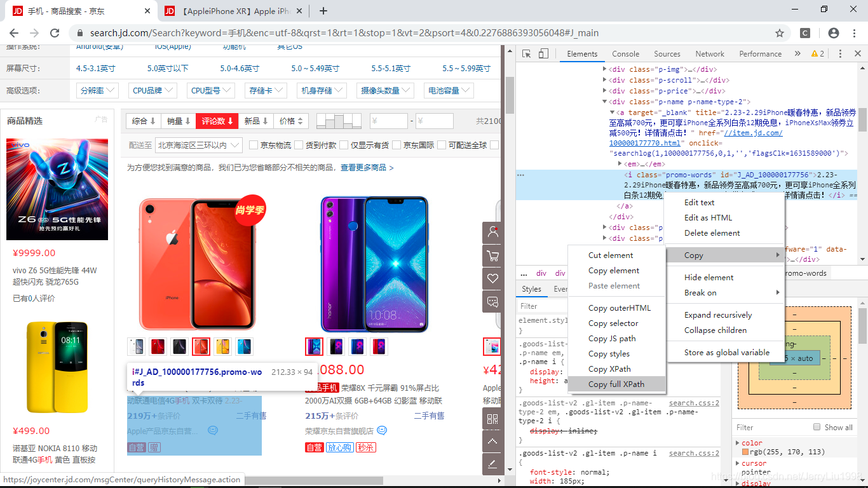
Task: Open the 摄像头数量 filter dropdown
Action: point(385,91)
